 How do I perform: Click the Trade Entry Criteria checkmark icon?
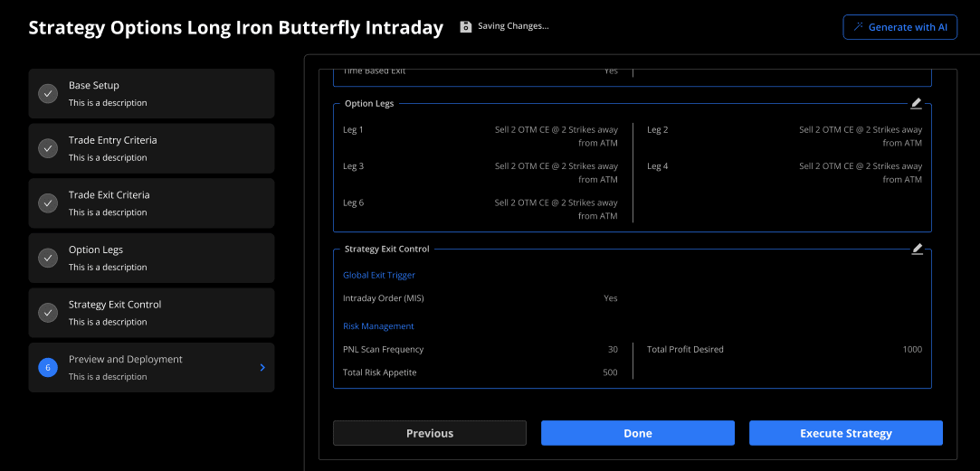(x=48, y=148)
